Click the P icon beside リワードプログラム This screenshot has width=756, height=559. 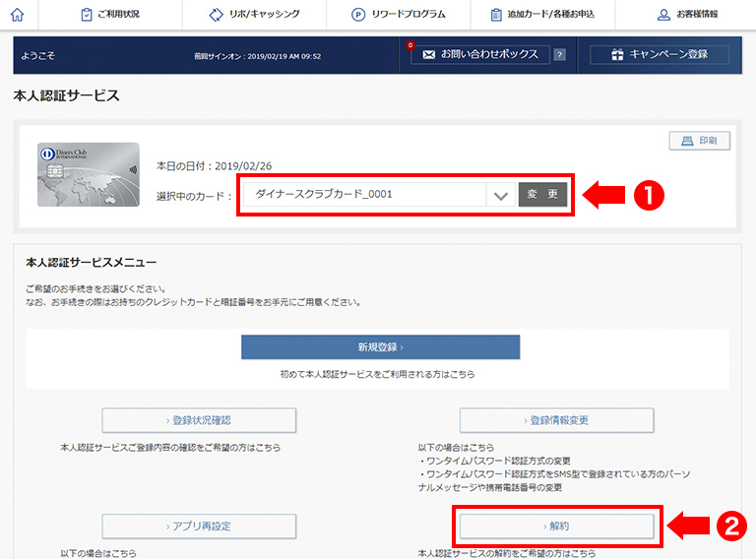coord(359,15)
